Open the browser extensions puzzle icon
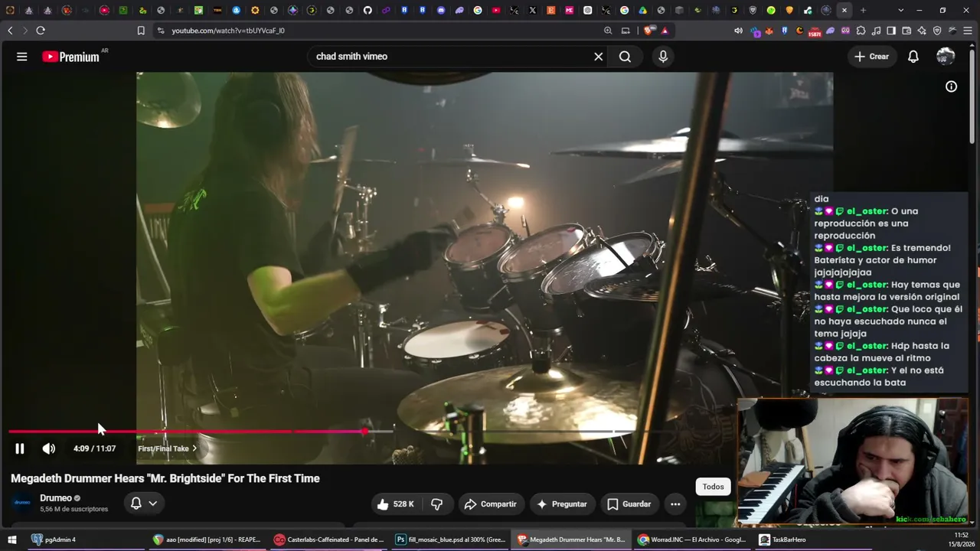Image resolution: width=980 pixels, height=551 pixels. (861, 31)
